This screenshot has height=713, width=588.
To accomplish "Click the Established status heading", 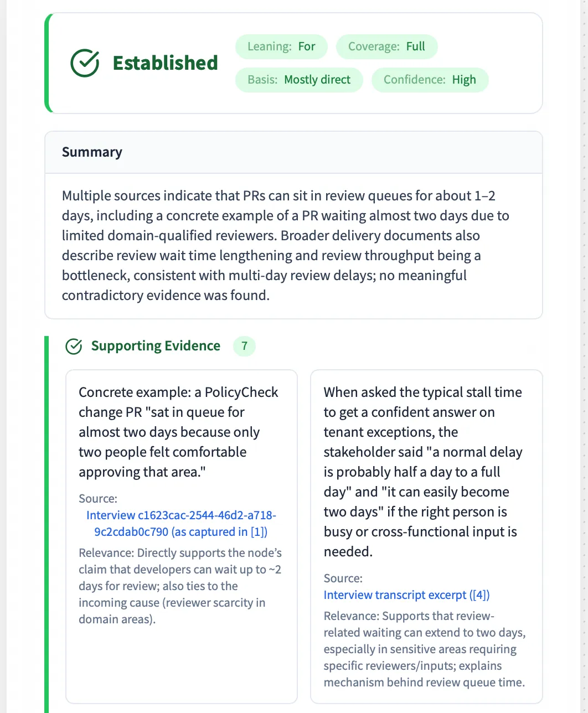I will (x=165, y=63).
